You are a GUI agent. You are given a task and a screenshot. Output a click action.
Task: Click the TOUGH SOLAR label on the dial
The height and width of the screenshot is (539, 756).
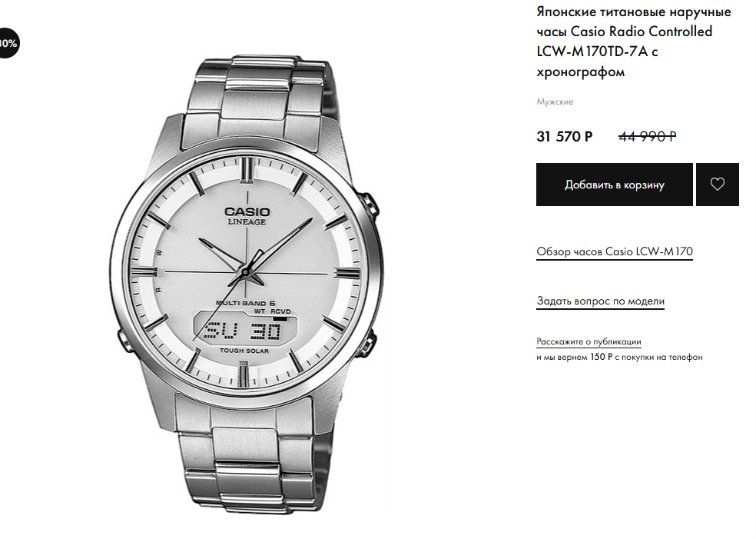(x=244, y=351)
